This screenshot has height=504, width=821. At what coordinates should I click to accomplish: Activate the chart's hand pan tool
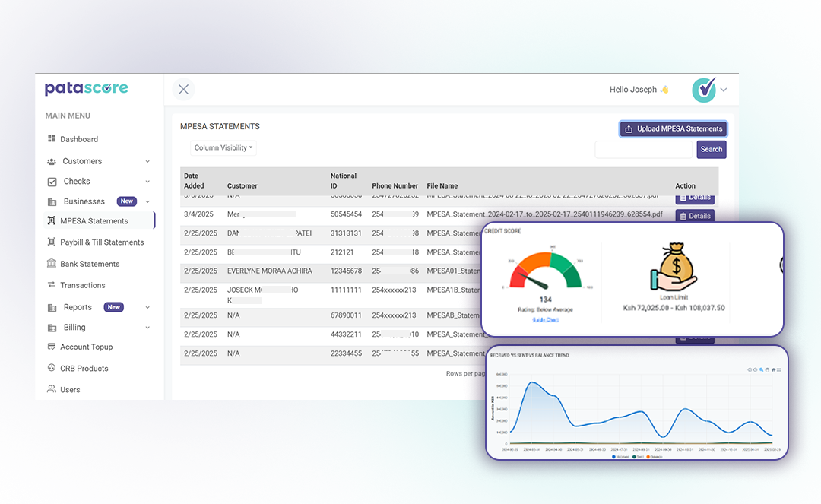tap(767, 369)
